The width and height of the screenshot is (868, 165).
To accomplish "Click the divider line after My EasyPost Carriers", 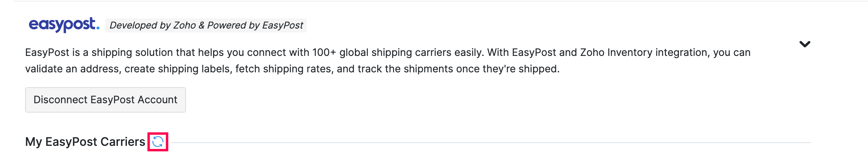I will [x=490, y=143].
